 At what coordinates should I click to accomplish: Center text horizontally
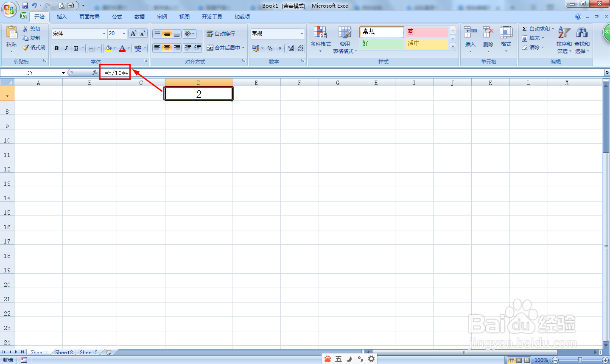(167, 48)
